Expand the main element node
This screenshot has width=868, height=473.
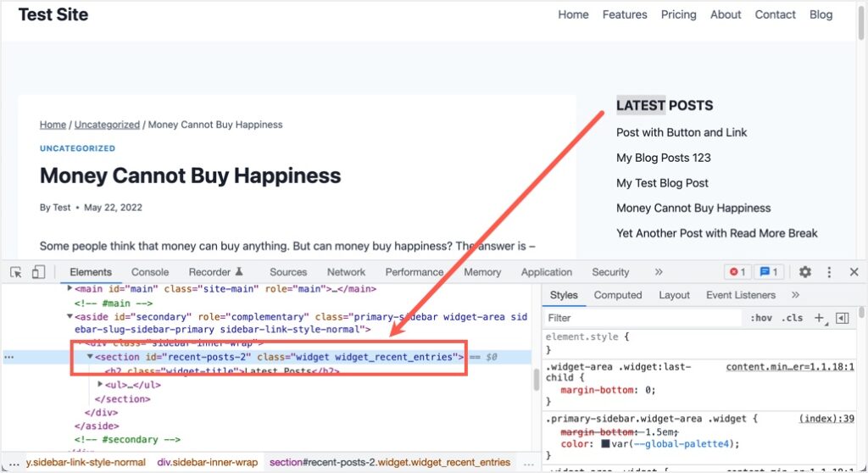coord(70,289)
